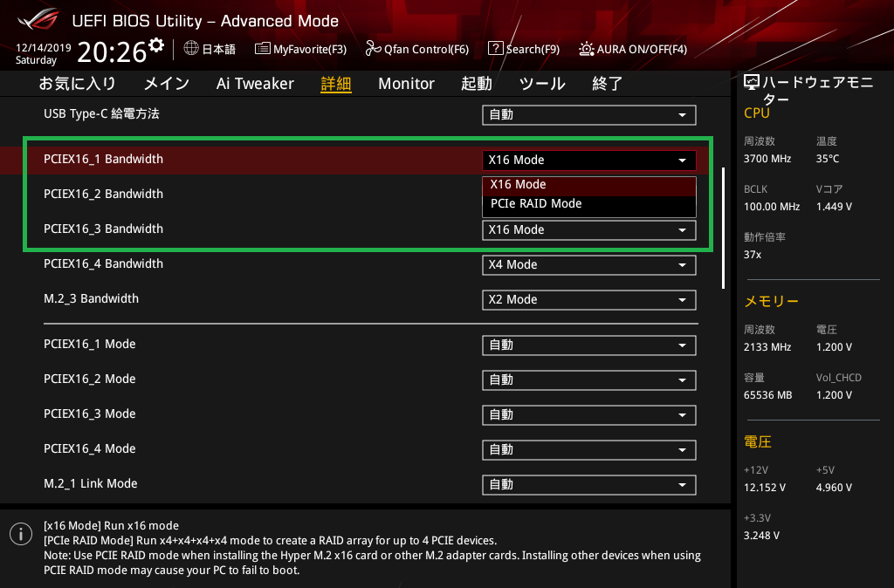Open M.2_3 Bandwidth dropdown
Image resolution: width=894 pixels, height=588 pixels.
[589, 300]
